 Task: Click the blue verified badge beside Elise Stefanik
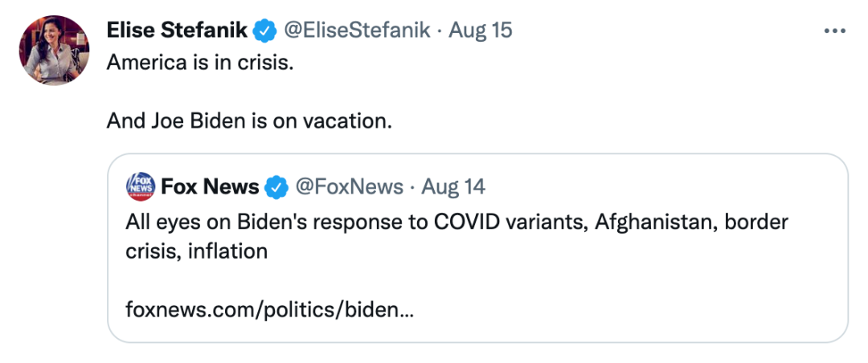click(x=264, y=31)
